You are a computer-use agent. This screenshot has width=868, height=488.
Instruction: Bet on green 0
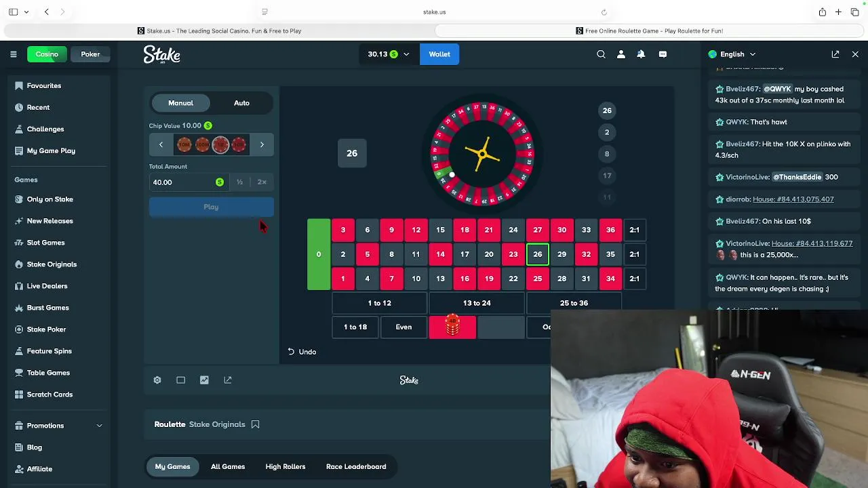coord(319,254)
